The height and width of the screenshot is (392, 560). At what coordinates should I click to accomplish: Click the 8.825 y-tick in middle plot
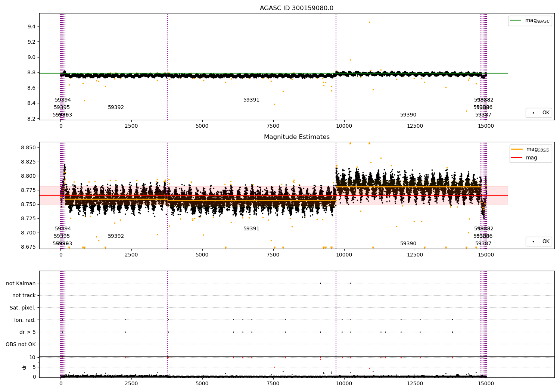(28, 162)
